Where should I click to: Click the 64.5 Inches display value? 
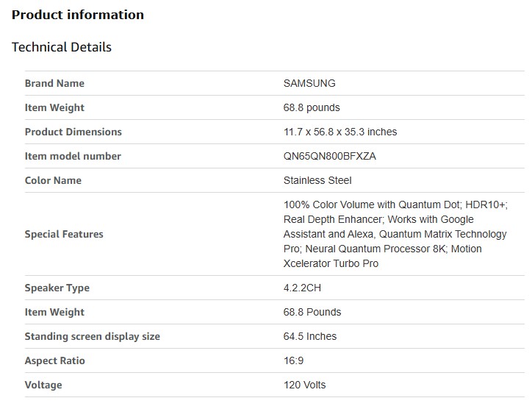[310, 336]
